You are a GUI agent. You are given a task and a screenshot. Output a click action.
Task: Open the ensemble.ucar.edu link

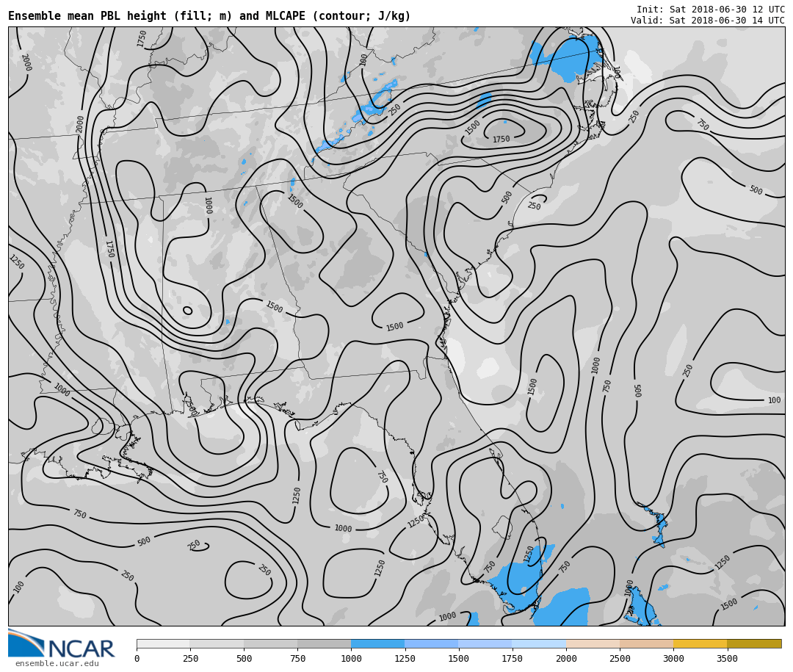pos(57,664)
